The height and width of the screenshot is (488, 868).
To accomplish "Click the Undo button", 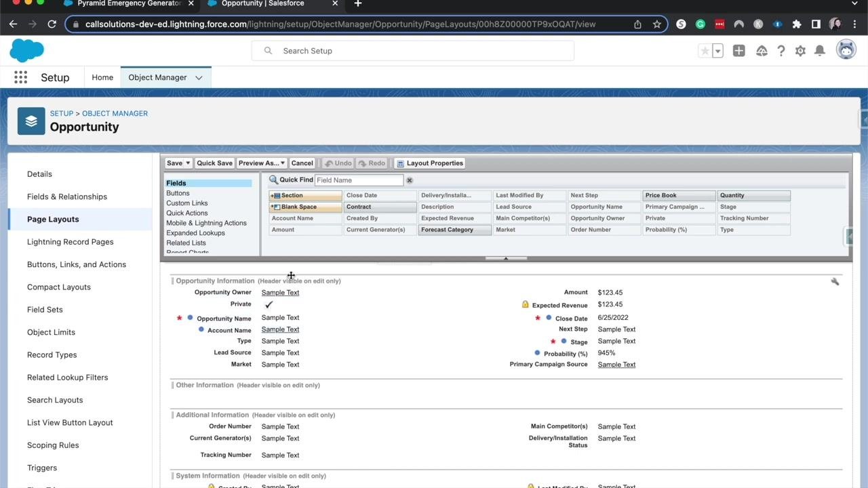I will point(338,163).
